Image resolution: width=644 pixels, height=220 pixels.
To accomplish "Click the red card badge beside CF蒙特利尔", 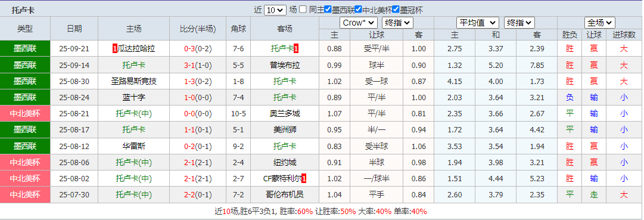I will 303,179.
